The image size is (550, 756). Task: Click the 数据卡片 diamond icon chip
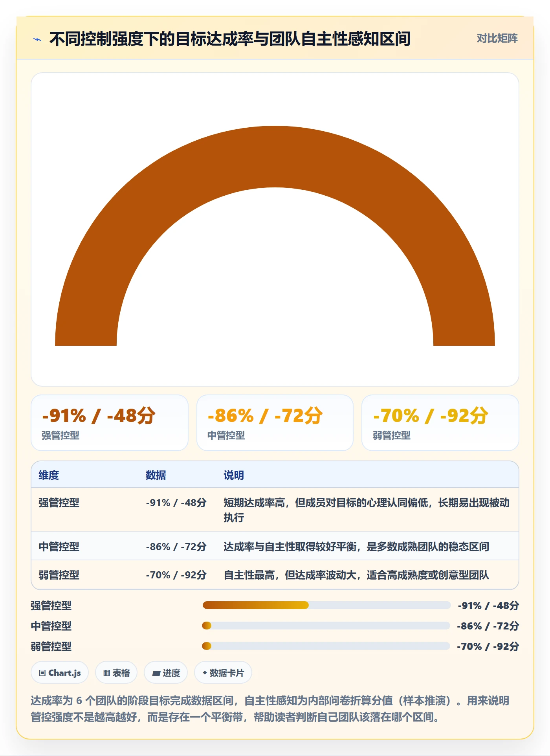(223, 673)
